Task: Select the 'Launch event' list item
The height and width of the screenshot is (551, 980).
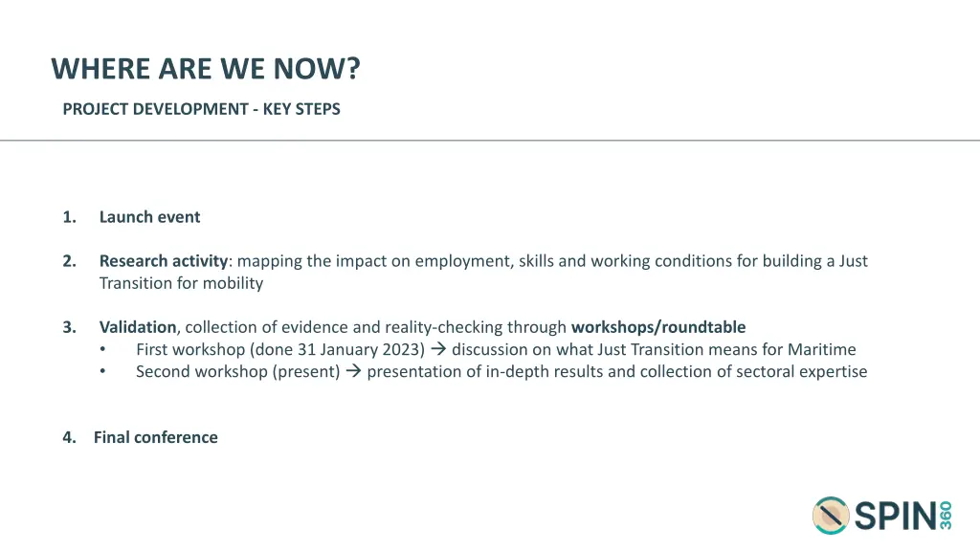Action: click(x=149, y=217)
